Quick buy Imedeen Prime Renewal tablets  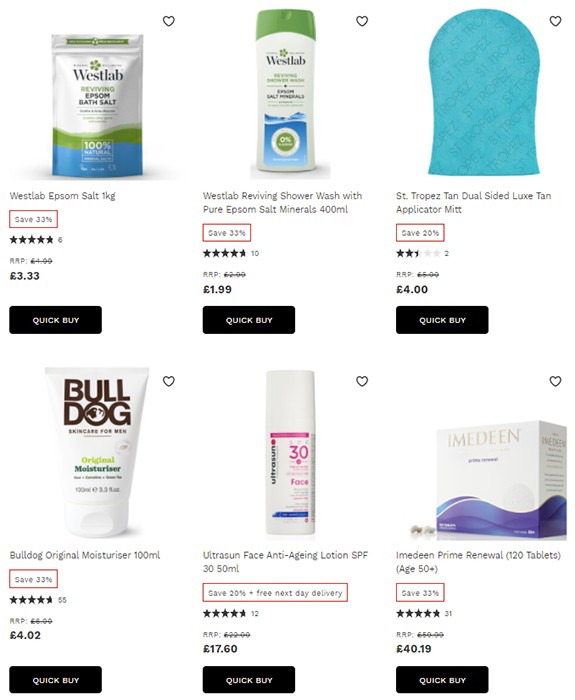[x=442, y=680]
